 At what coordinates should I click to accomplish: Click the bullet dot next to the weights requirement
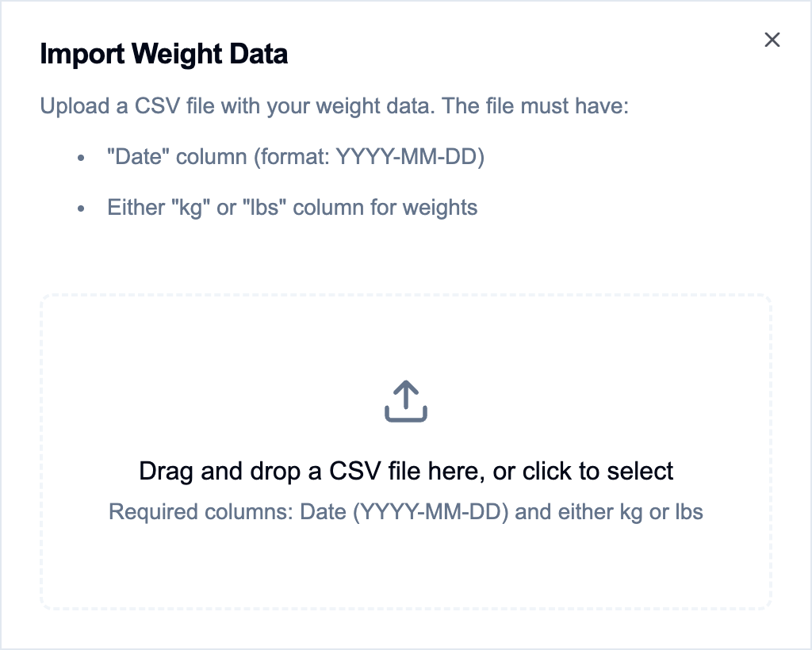79,208
